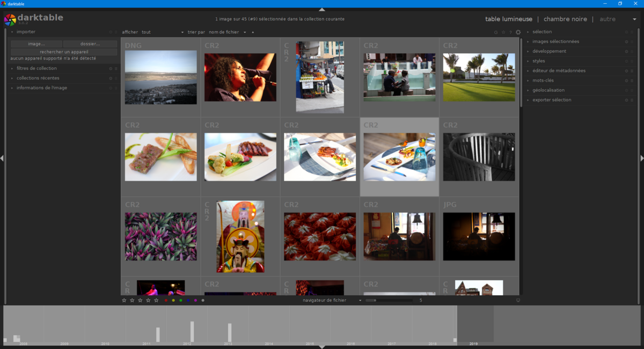
Task: Reset styles module icon
Action: click(626, 61)
